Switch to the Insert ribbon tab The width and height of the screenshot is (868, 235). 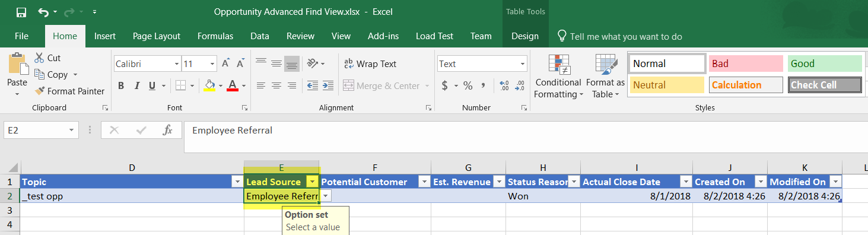(x=105, y=36)
